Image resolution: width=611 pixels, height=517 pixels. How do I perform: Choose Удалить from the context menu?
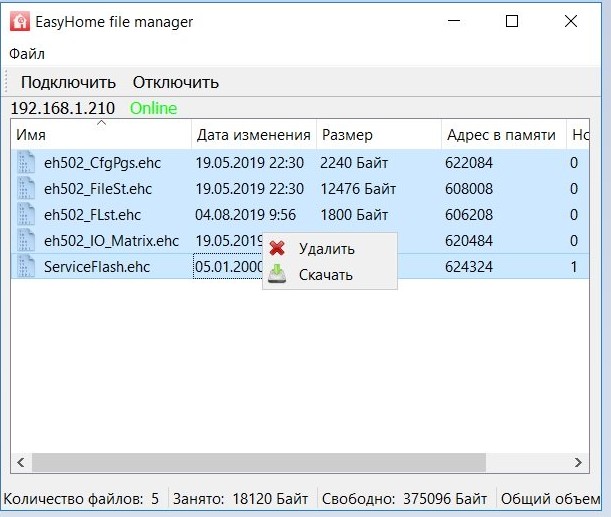pos(326,249)
